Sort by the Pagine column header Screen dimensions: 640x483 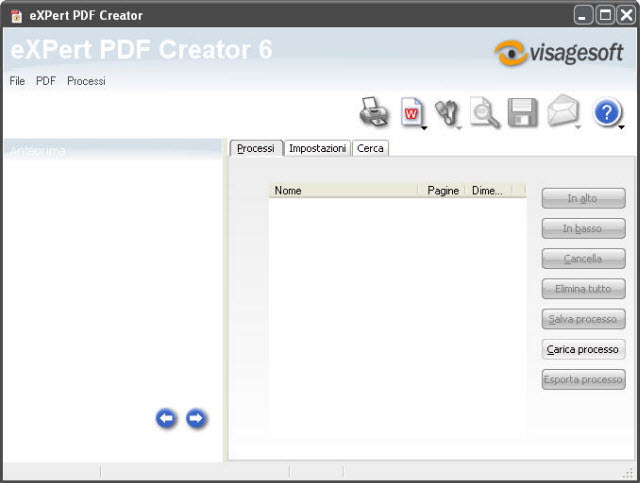442,190
